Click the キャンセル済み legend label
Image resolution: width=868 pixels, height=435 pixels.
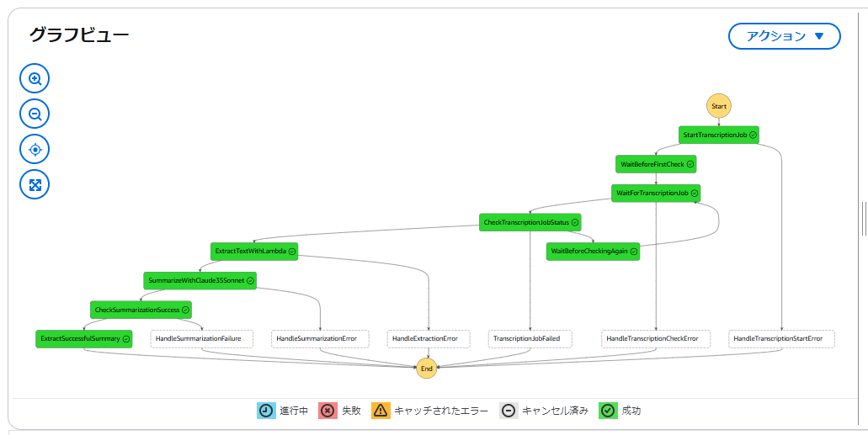[x=555, y=411]
